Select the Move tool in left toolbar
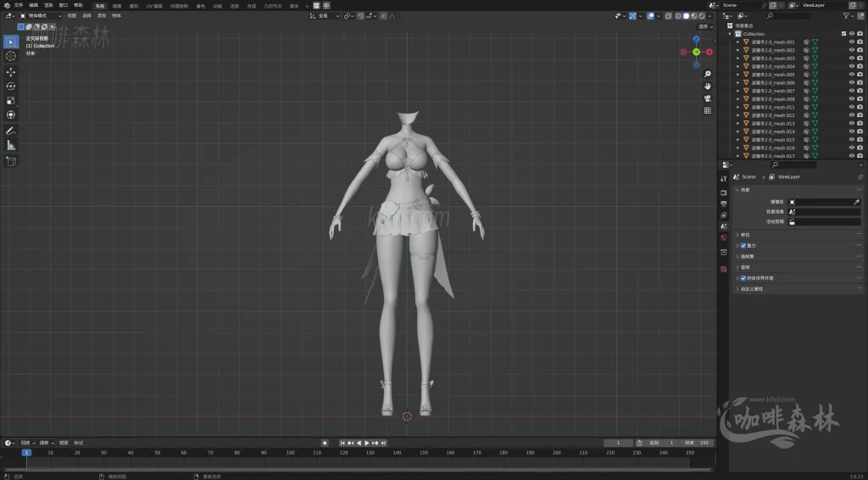Screen dimensions: 868x480 click(x=11, y=72)
